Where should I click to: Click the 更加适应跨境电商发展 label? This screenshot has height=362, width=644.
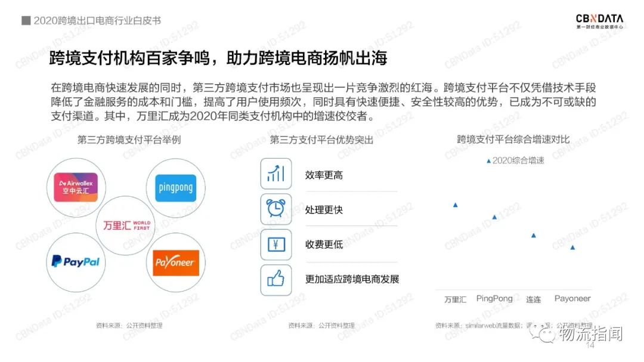click(x=352, y=280)
